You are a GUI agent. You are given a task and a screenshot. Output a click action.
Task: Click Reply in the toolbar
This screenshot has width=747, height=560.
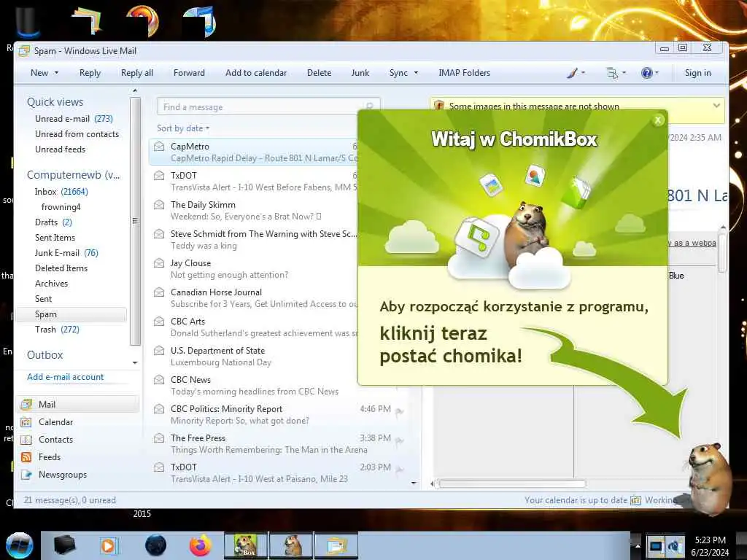coord(90,73)
